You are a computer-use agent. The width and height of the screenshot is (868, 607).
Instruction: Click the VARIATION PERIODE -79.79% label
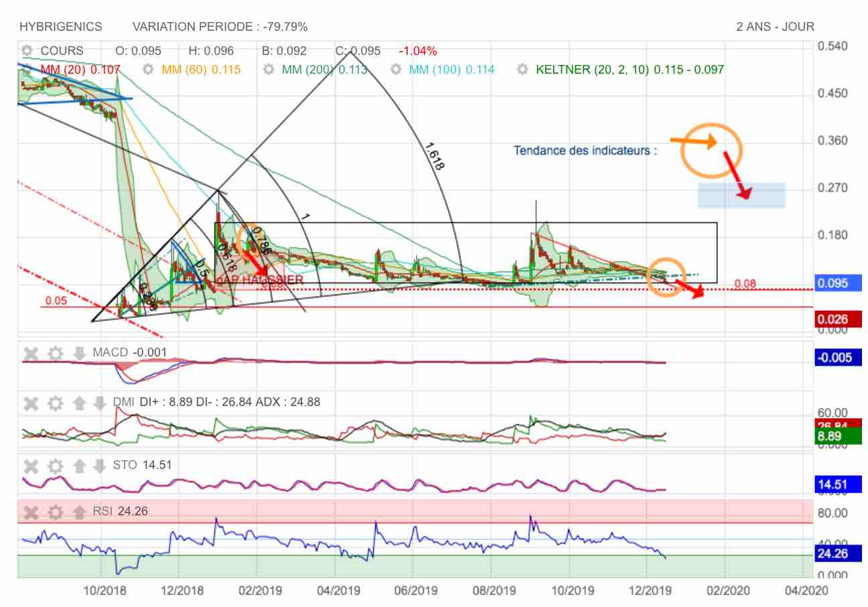[220, 27]
